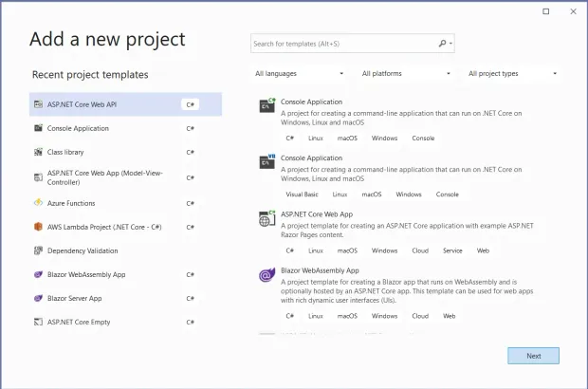This screenshot has height=389, width=588.
Task: Close the Add a new project dialog
Action: (x=574, y=11)
